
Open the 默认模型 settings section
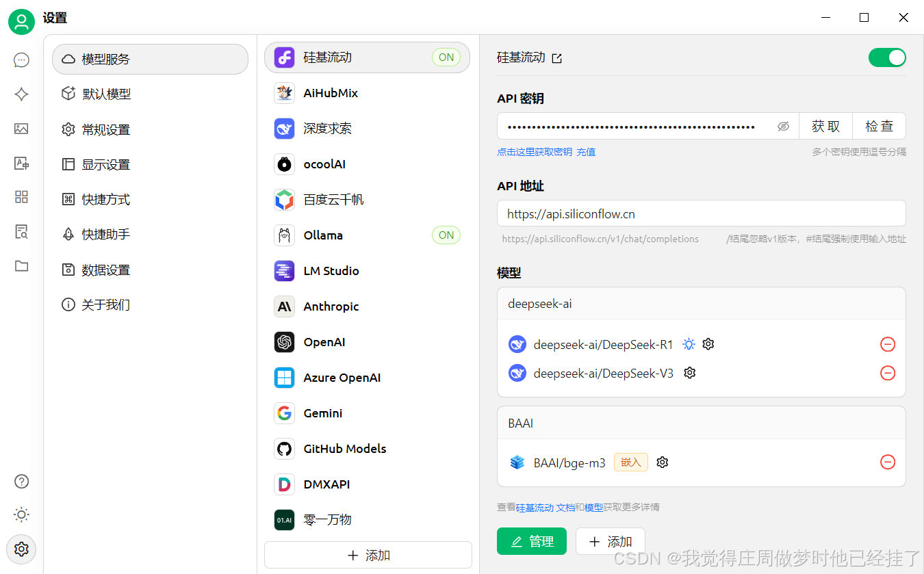pos(150,94)
